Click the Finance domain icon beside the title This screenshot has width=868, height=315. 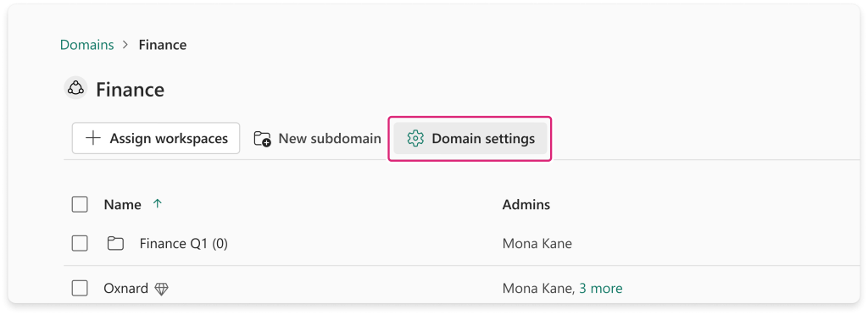point(75,88)
